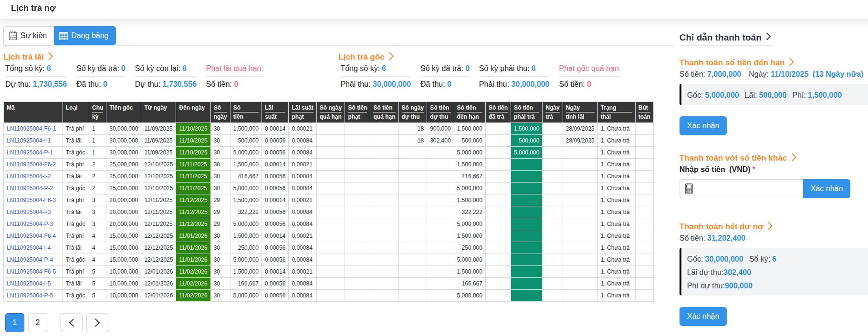868x336 pixels.
Task: Open loan record LN110925004-F6-1
Action: (x=31, y=129)
